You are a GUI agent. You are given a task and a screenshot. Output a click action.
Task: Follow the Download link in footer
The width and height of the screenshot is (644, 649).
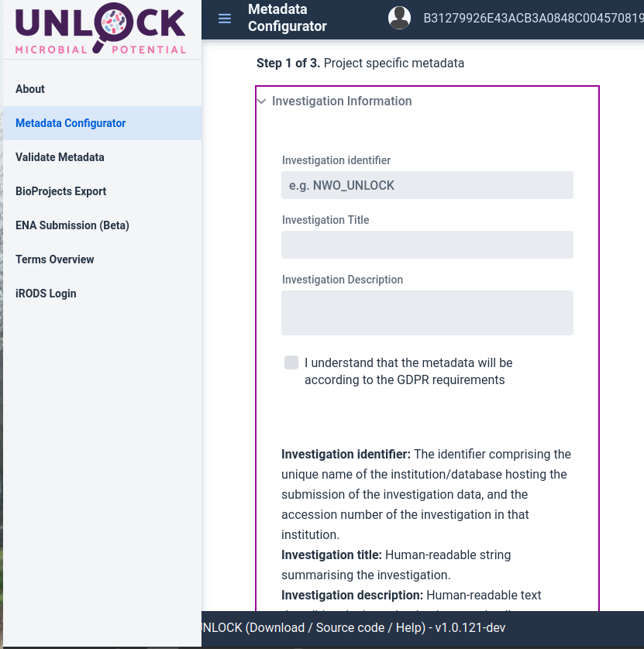click(x=277, y=627)
